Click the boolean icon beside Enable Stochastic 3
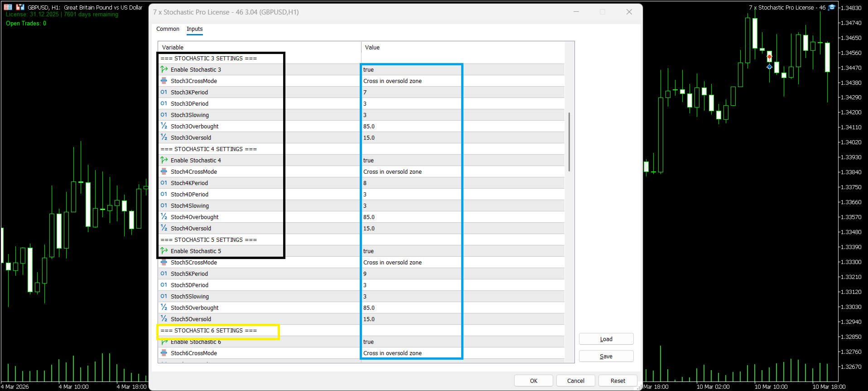The height and width of the screenshot is (391, 868). tap(164, 69)
